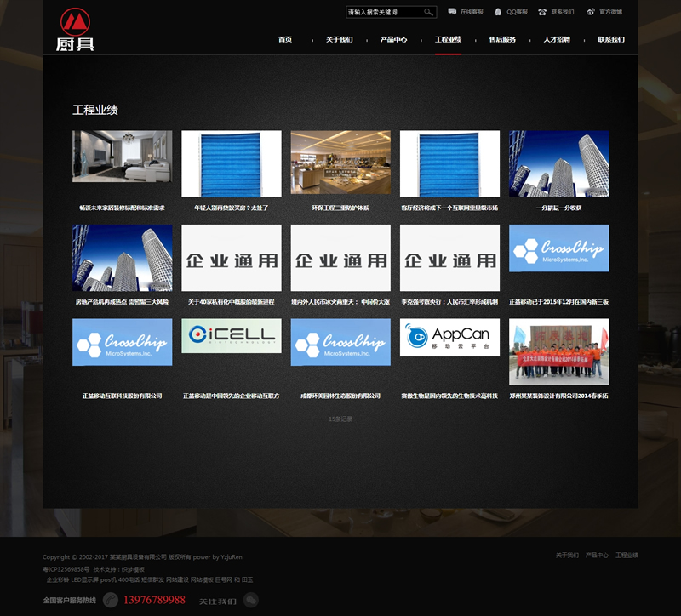Click the red 厨具 site logo
681x616 pixels.
coord(76,30)
